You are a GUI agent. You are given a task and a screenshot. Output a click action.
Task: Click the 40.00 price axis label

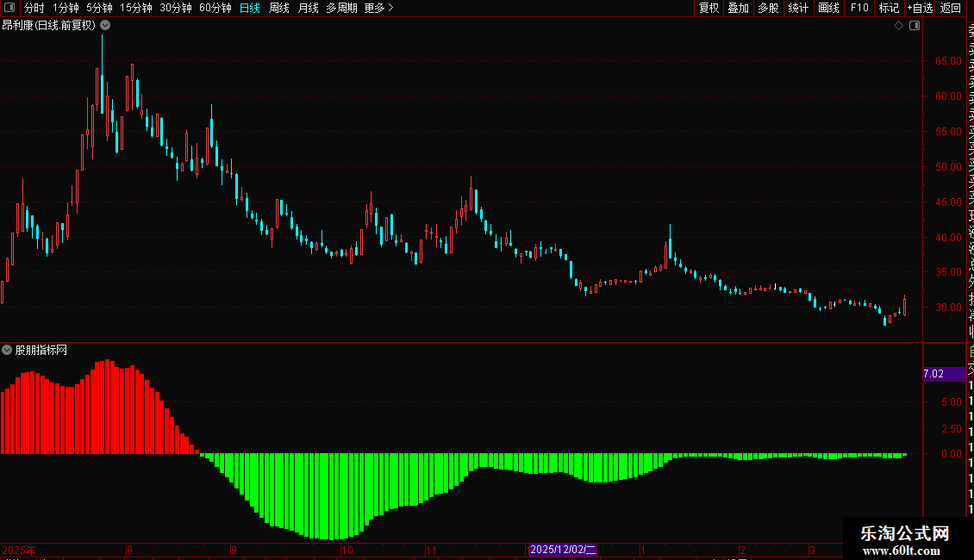948,237
